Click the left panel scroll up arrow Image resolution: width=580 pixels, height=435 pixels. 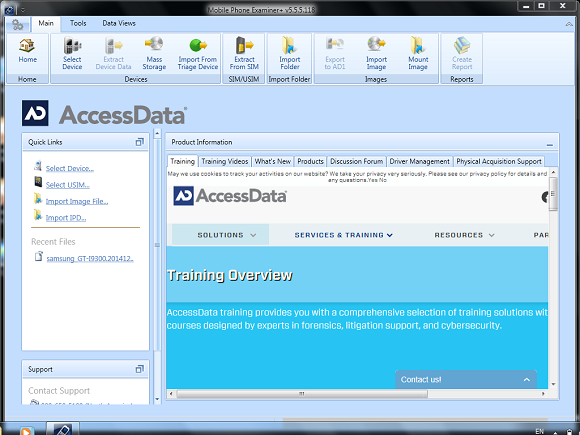point(157,133)
